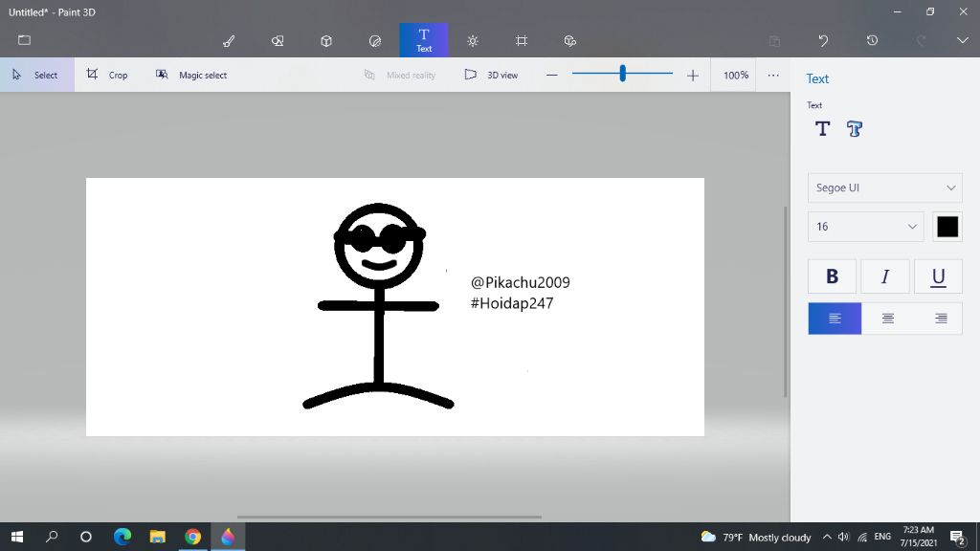Viewport: 980px width, 551px height.
Task: Switch to the Text tab
Action: [423, 40]
